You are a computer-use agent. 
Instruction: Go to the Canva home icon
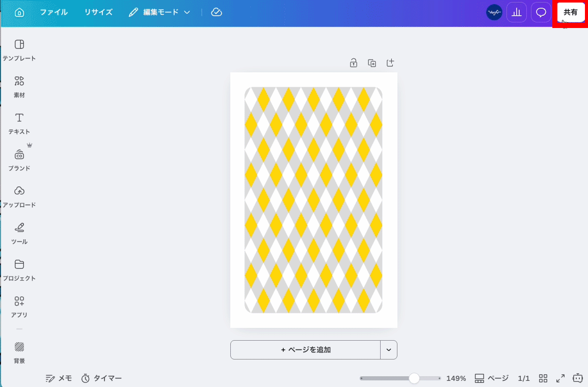click(x=19, y=12)
